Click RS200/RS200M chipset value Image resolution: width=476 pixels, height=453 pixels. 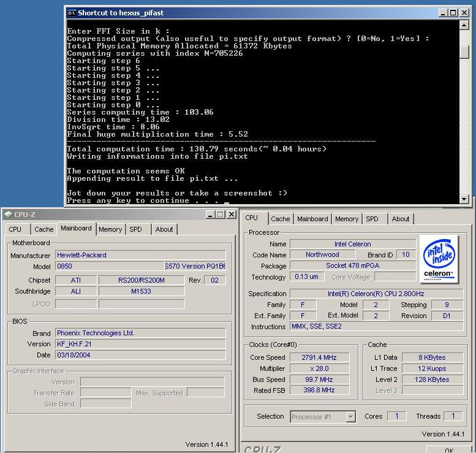click(142, 280)
